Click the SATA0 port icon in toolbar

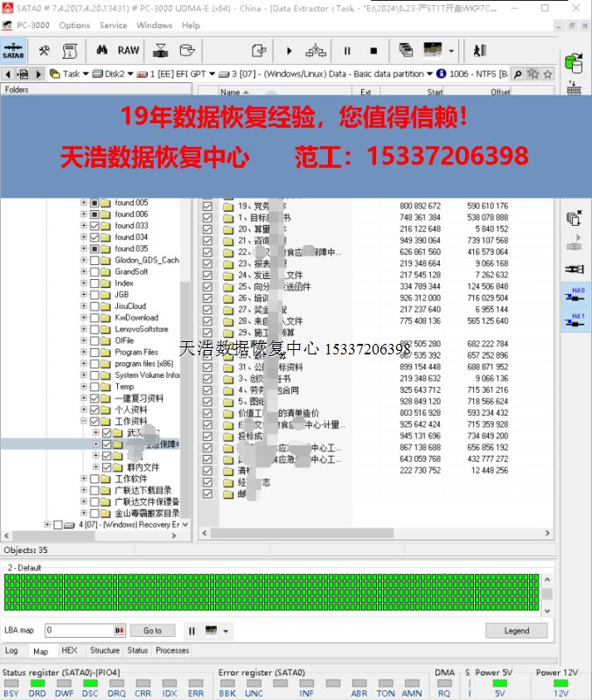pos(13,50)
